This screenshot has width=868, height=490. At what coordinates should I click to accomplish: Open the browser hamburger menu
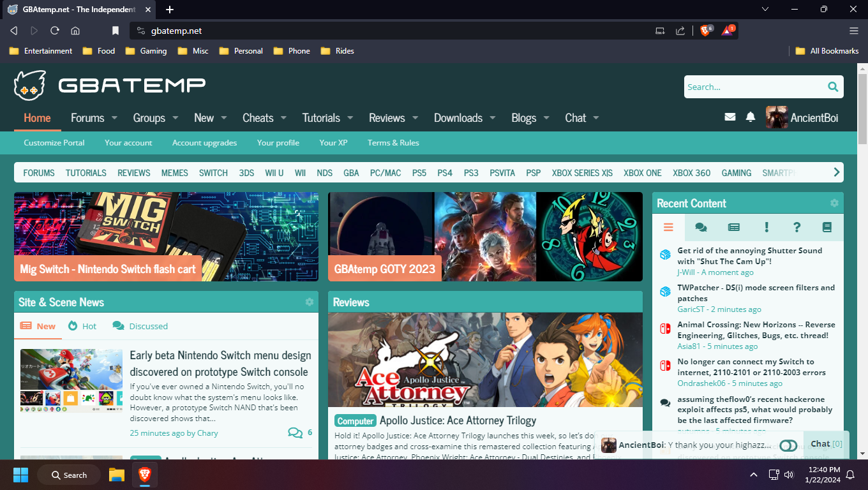[854, 31]
